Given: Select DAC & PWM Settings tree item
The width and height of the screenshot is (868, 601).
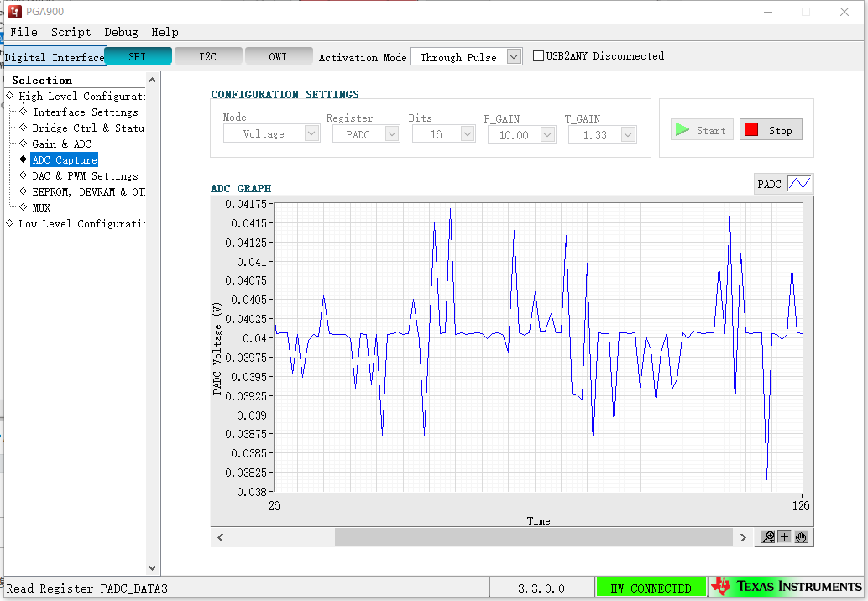Looking at the screenshot, I should (86, 176).
